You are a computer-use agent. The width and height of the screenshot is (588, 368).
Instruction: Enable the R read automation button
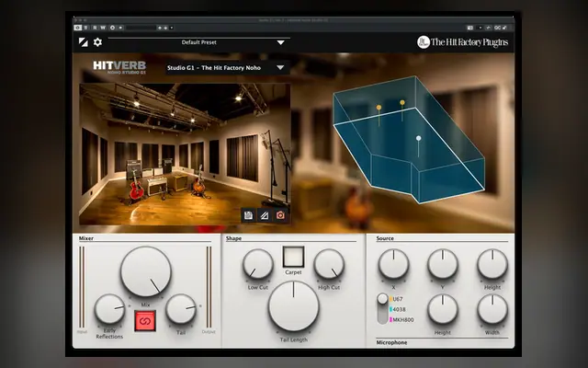click(95, 28)
